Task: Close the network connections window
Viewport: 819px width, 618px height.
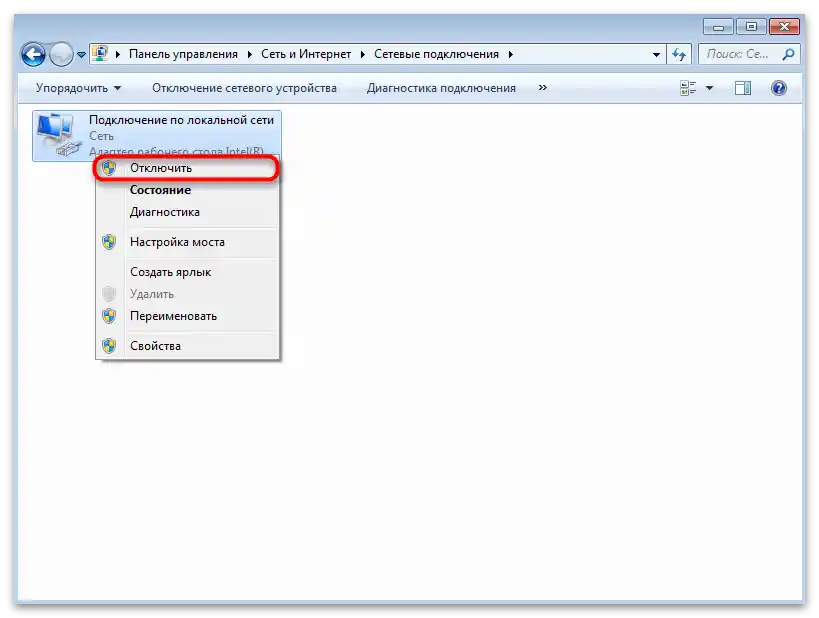Action: pyautogui.click(x=784, y=27)
